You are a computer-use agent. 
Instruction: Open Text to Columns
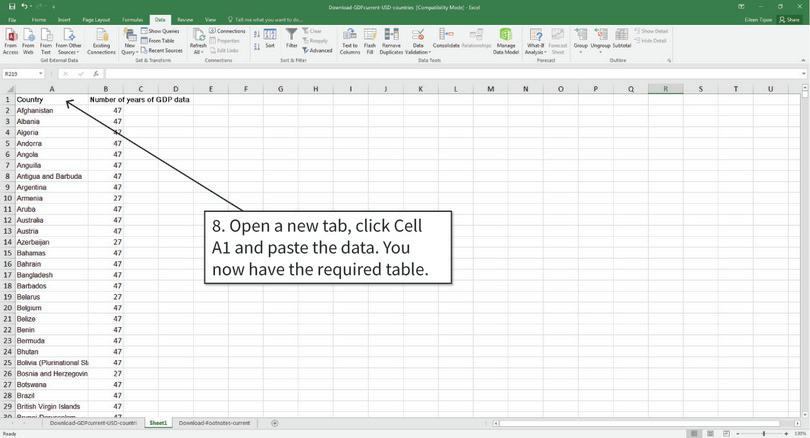coord(350,41)
